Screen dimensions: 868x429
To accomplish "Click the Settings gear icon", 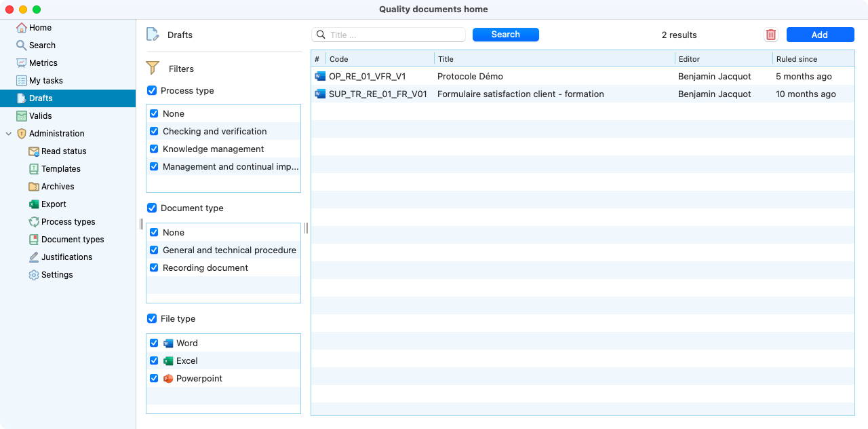I will (x=34, y=275).
